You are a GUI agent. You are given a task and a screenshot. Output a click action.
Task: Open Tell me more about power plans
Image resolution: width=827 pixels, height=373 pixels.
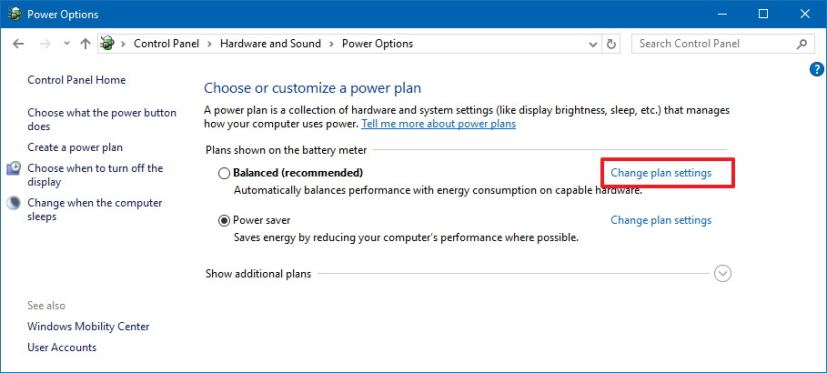[438, 124]
